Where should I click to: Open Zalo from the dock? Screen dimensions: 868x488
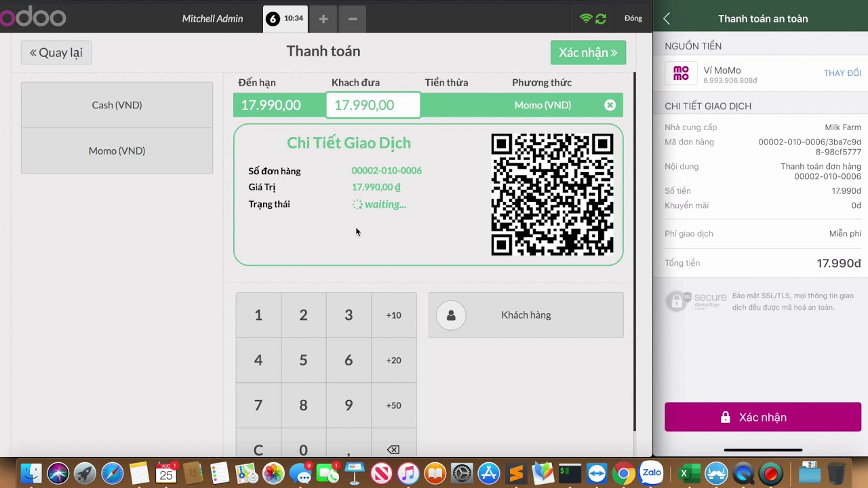pyautogui.click(x=652, y=472)
